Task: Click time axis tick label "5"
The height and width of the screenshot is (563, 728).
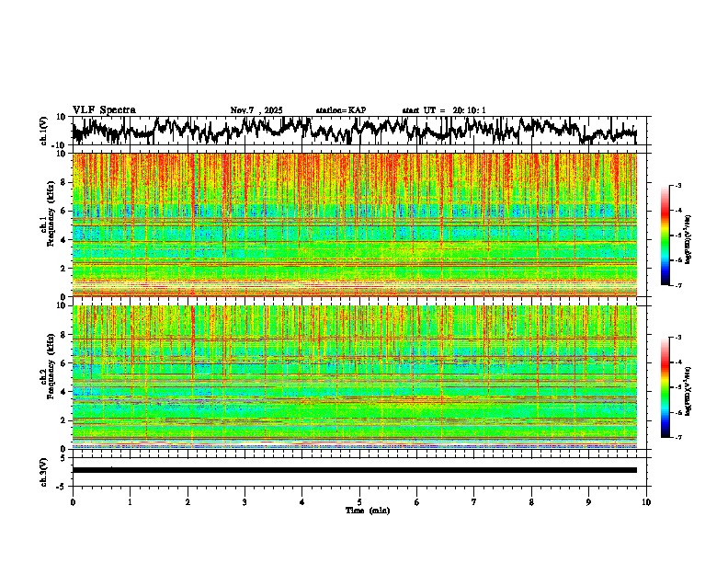Action: point(359,502)
